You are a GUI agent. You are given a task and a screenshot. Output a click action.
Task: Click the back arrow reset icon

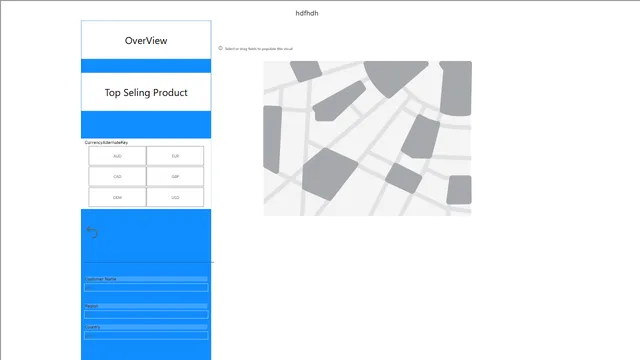(x=92, y=232)
